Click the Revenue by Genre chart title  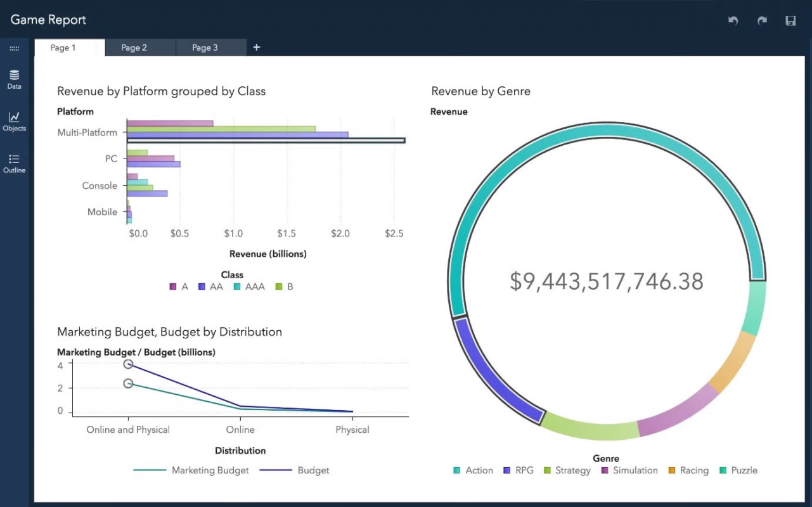click(x=480, y=91)
